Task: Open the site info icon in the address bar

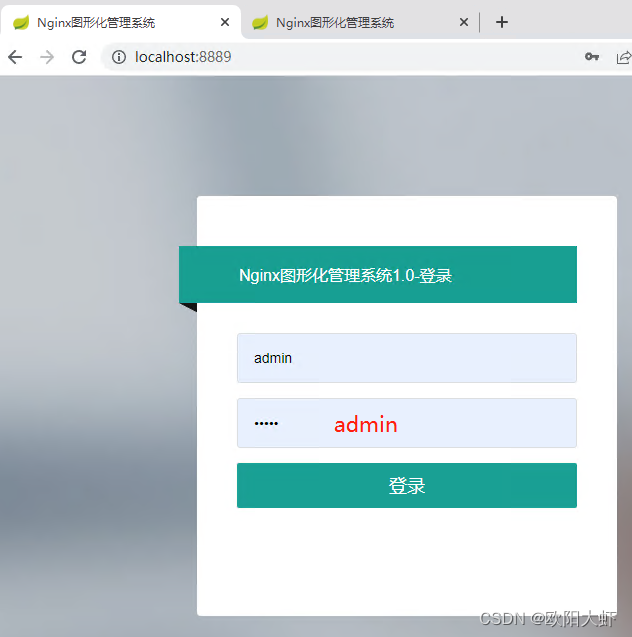Action: [119, 57]
